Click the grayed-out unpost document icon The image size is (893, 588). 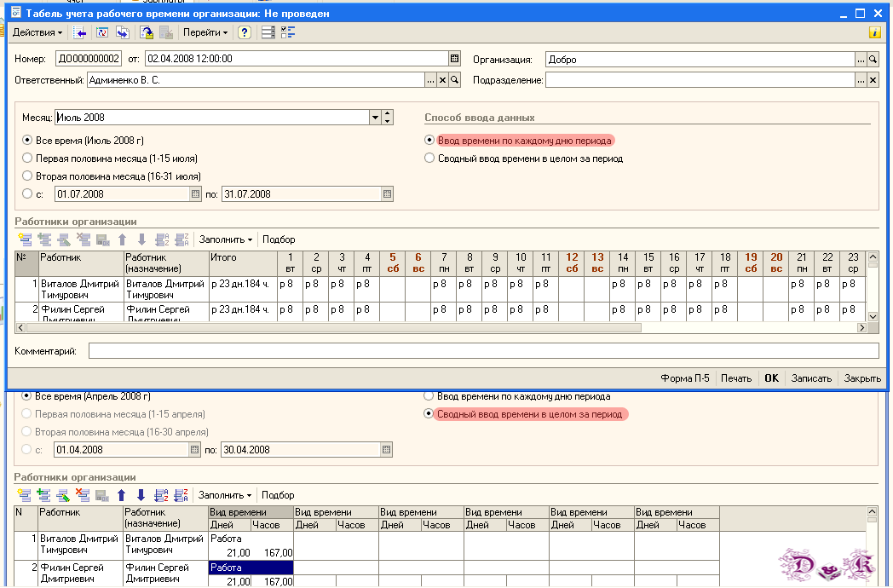tap(166, 32)
